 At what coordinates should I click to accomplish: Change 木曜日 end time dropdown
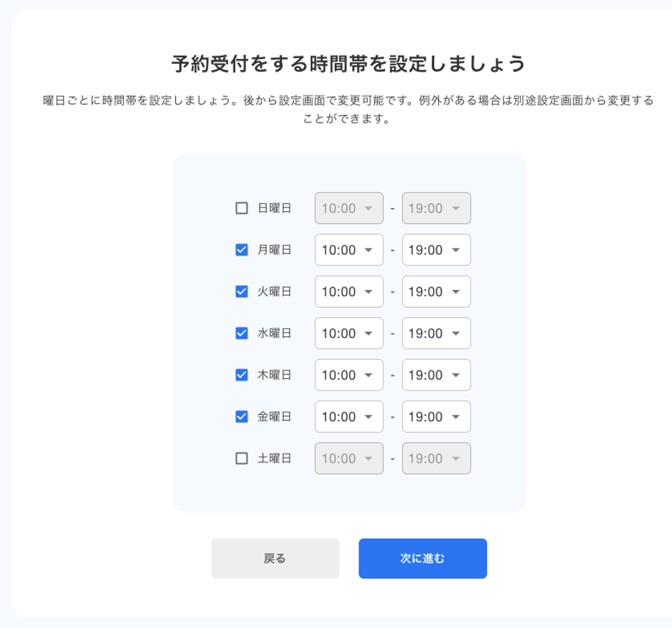click(436, 375)
